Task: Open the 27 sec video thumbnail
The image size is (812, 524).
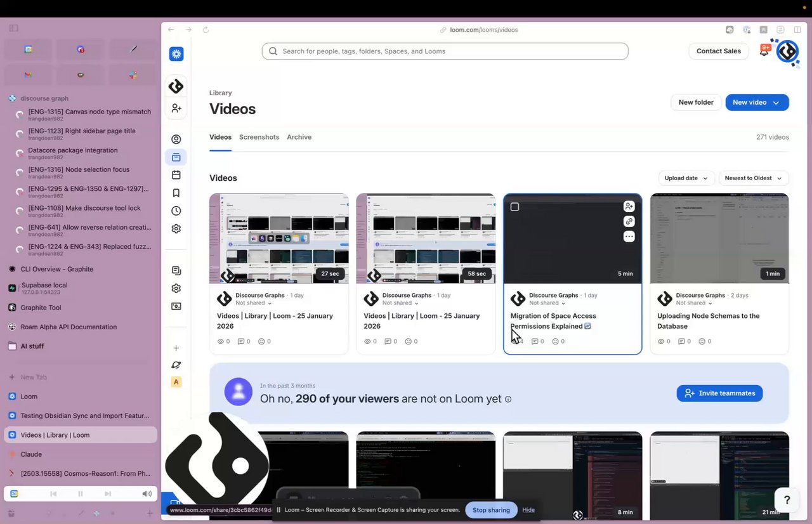Action: tap(278, 239)
